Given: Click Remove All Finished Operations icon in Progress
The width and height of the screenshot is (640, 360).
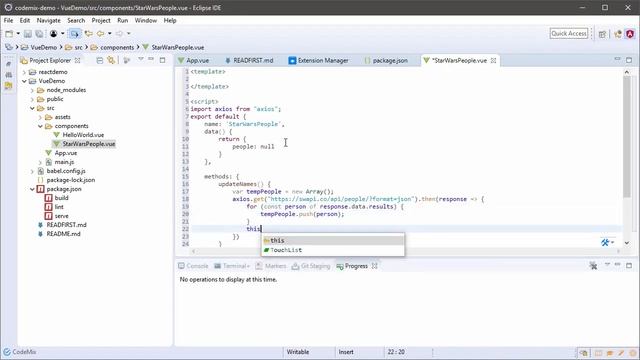Looking at the screenshot, I should pos(593,266).
